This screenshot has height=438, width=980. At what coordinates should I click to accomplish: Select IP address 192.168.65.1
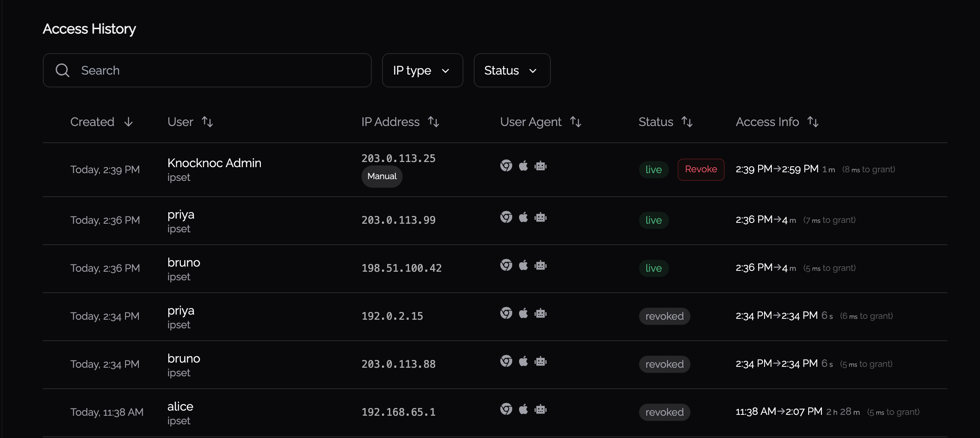point(398,412)
